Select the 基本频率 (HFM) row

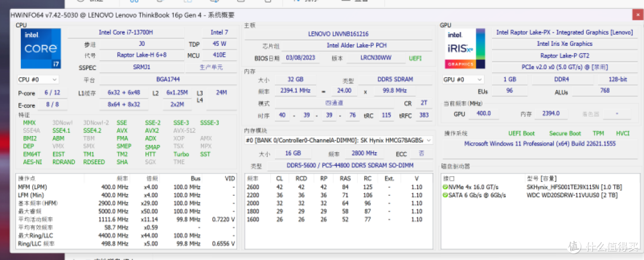point(127,203)
